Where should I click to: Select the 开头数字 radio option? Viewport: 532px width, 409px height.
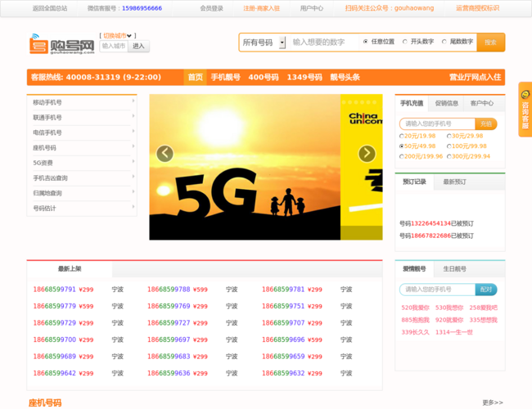[404, 42]
